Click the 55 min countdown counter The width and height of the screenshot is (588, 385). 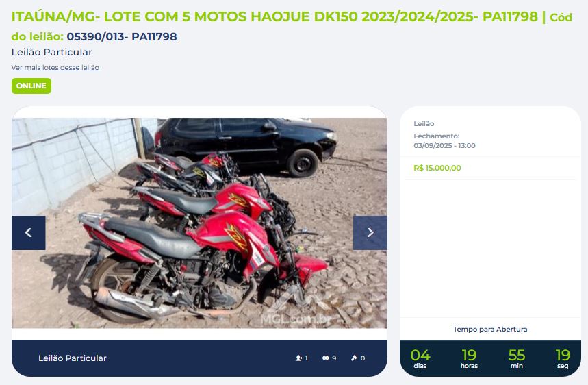[x=516, y=358]
